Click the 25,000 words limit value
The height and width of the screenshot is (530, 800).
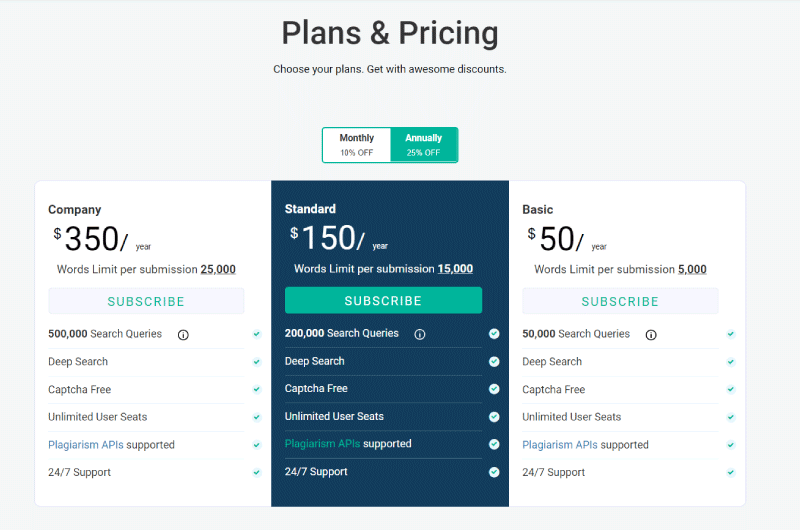tap(218, 269)
